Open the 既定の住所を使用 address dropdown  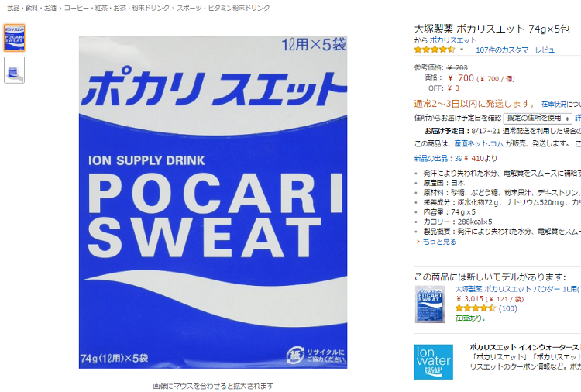(x=538, y=119)
